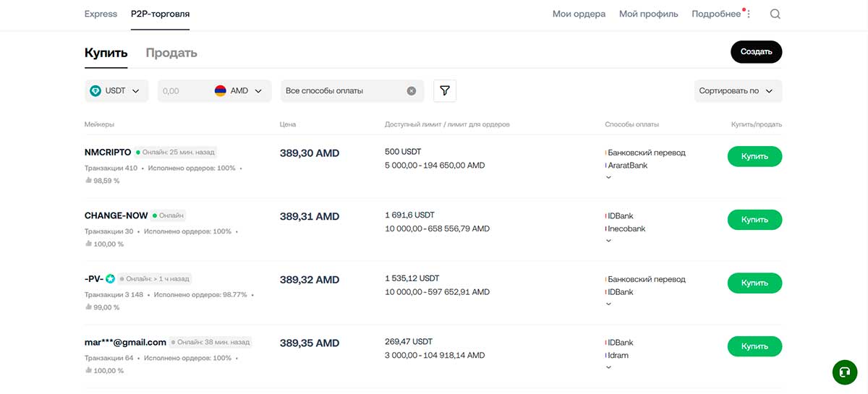Open maker mar***@gmail.com profile
868x394 pixels.
tap(125, 342)
